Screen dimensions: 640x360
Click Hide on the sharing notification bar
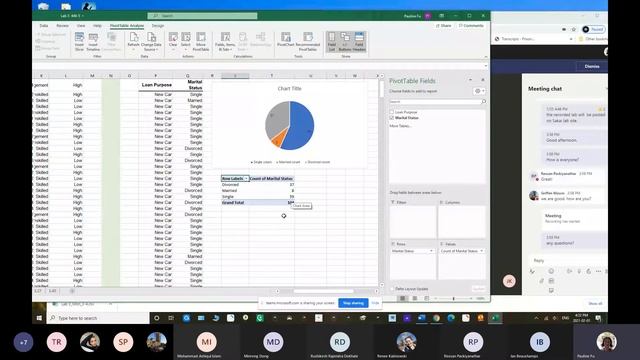click(x=375, y=303)
